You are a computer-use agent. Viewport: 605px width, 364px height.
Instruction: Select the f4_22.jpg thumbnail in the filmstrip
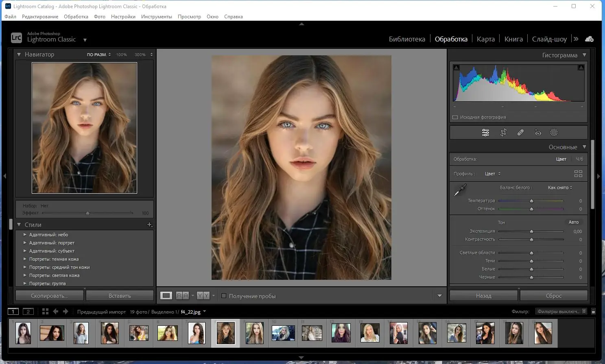pyautogui.click(x=226, y=333)
